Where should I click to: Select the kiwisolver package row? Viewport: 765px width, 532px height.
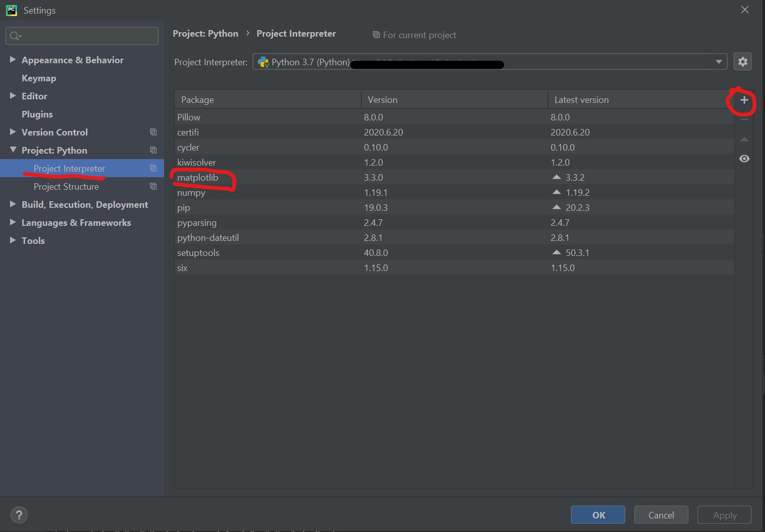click(x=454, y=162)
